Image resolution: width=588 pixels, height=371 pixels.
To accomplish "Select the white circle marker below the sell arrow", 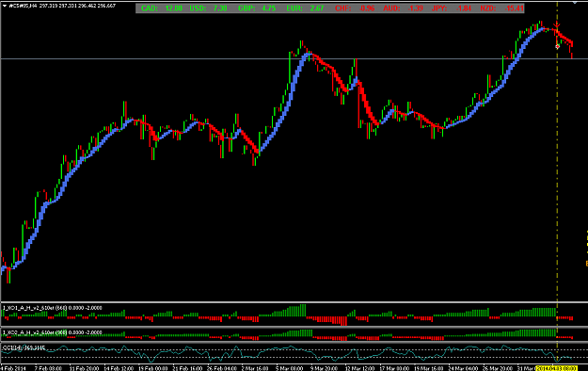I will click(557, 46).
